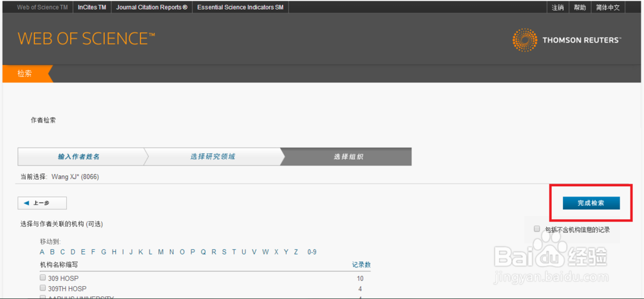Screen dimensions: 644x299
Task: Jump to letter O institutions
Action: tap(182, 252)
